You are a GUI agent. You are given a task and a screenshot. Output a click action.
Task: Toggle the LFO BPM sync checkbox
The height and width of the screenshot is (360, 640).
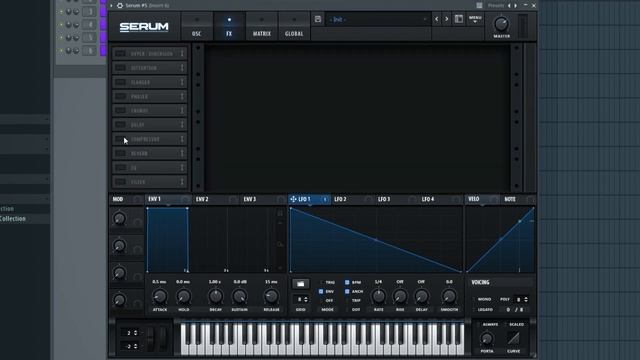tap(347, 282)
